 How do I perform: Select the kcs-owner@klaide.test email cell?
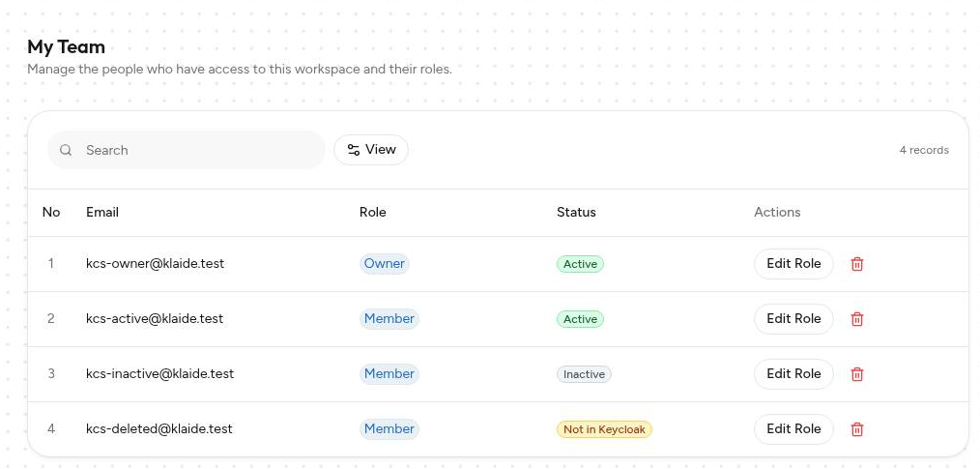[155, 264]
